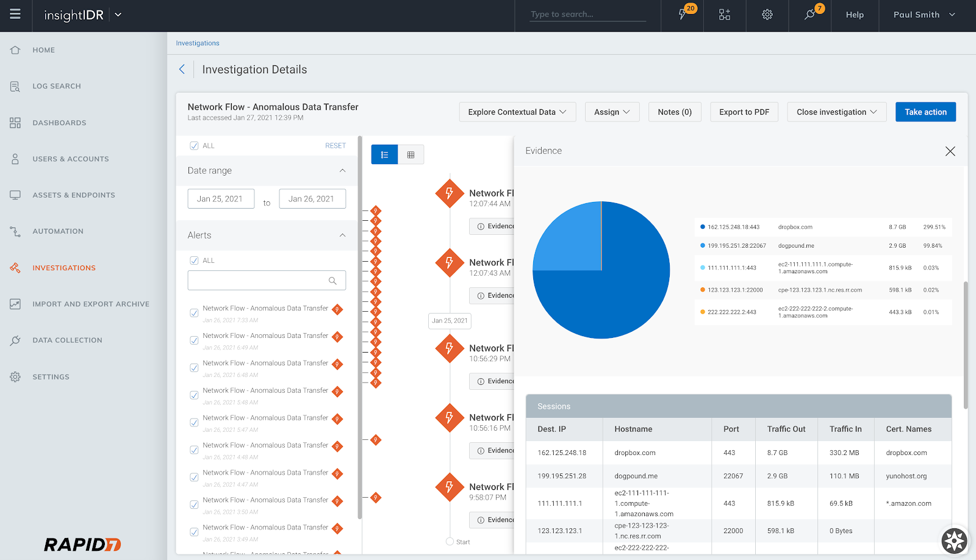976x560 pixels.
Task: Click the Take action button
Action: point(925,112)
